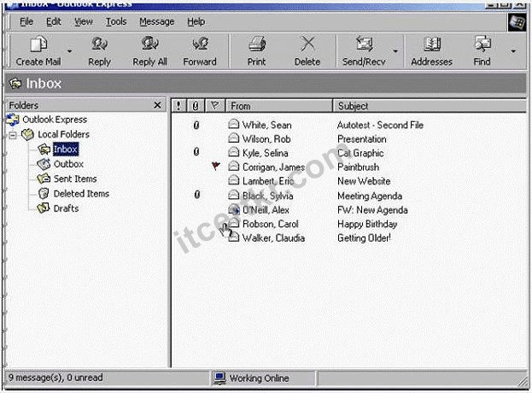Click forwarded-mail icon of O'Neill, Alex message
This screenshot has height=393, width=532.
[x=234, y=209]
